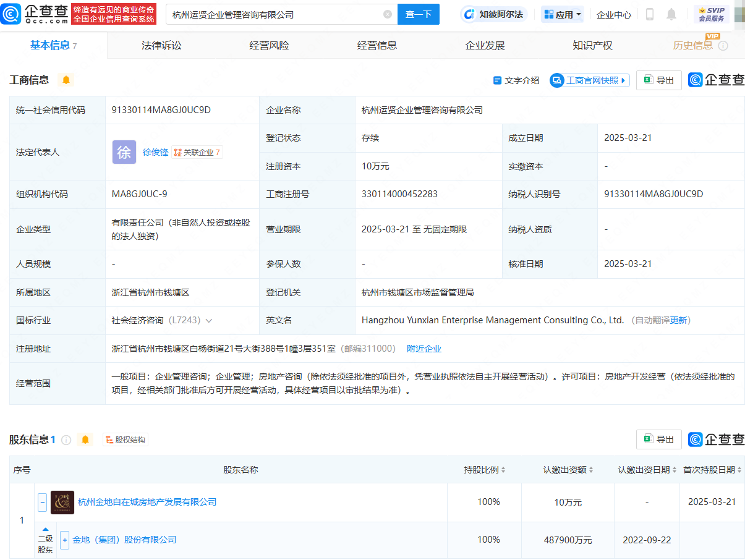Click into the company search field

click(x=272, y=14)
